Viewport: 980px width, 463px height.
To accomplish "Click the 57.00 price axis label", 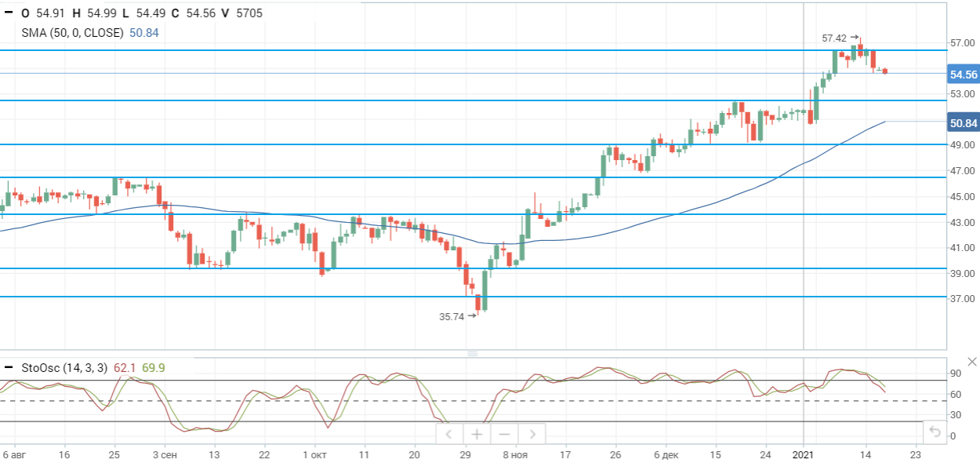I will tap(963, 43).
